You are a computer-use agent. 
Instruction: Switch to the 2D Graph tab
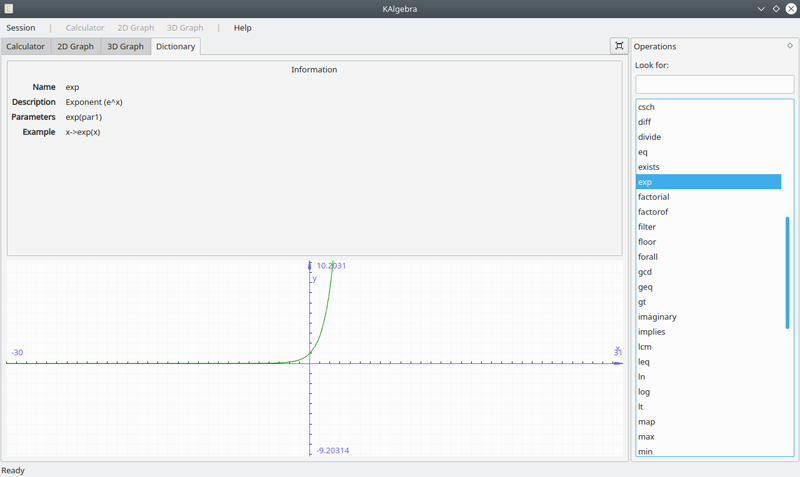[76, 47]
